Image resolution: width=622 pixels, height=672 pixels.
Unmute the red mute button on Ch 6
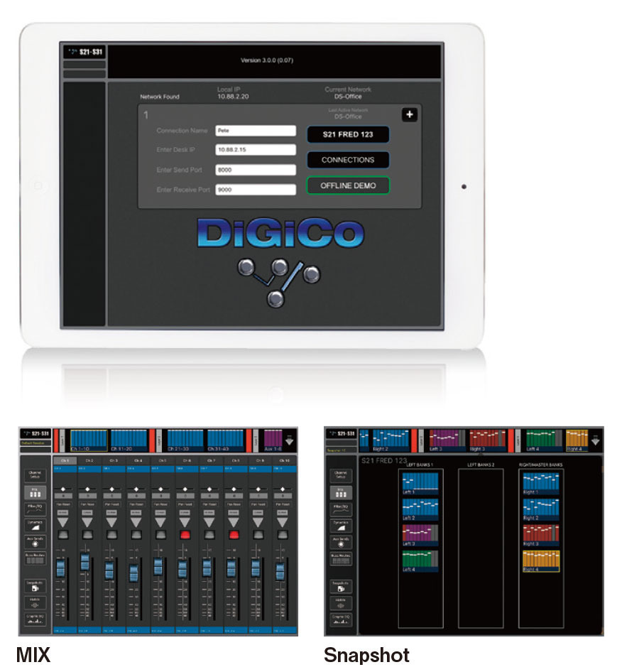pos(185,534)
